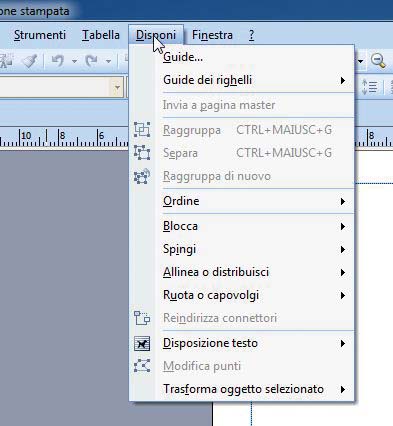Click the undo arrow icon
Viewport: 393px width, 426px height.
tap(58, 61)
